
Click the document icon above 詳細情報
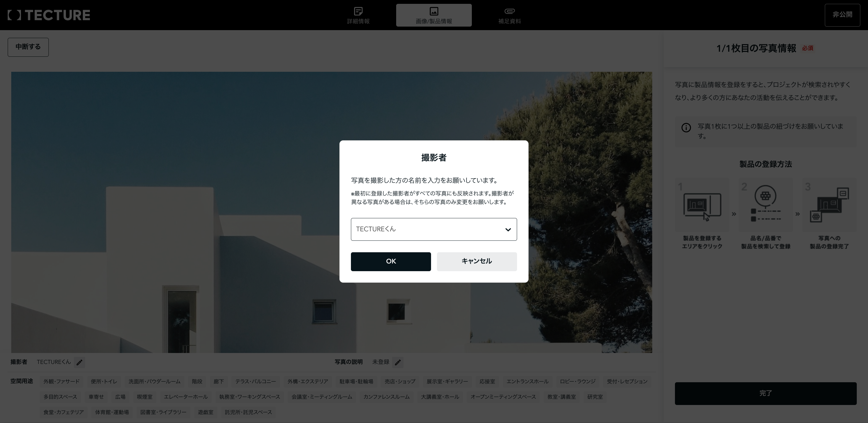pyautogui.click(x=358, y=11)
